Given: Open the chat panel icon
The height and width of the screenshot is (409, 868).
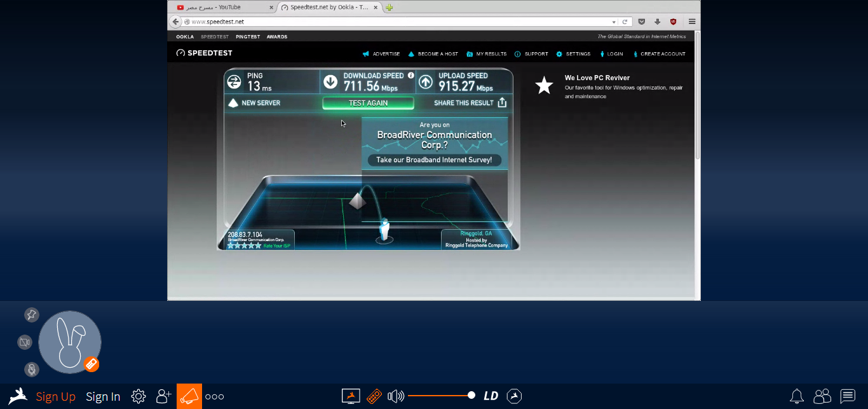Looking at the screenshot, I should (848, 396).
